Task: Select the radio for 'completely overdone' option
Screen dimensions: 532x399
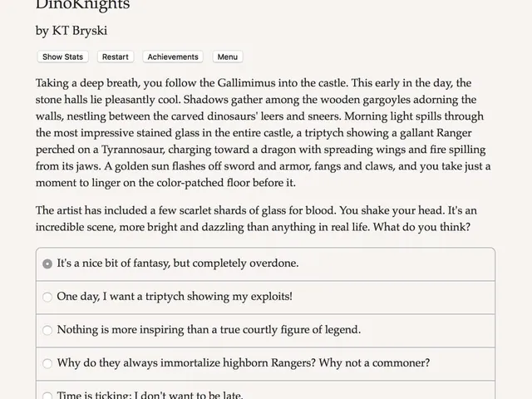Action: click(x=47, y=264)
